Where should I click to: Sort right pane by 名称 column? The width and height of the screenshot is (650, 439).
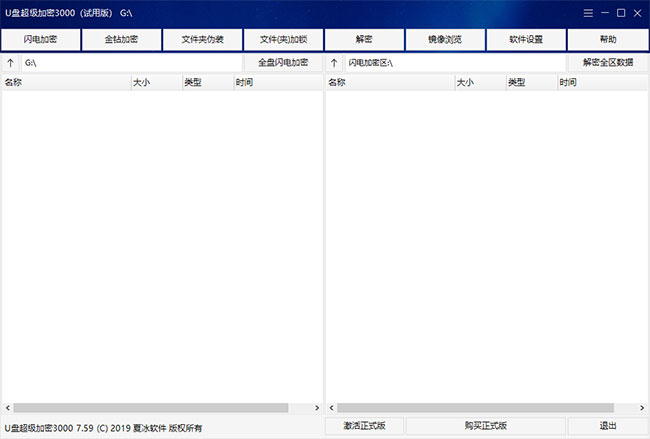tap(390, 82)
